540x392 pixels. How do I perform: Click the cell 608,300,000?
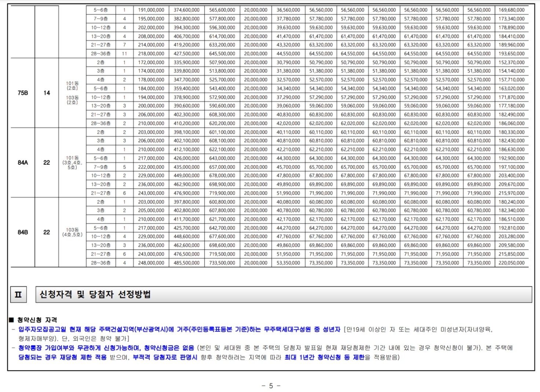[222, 115]
